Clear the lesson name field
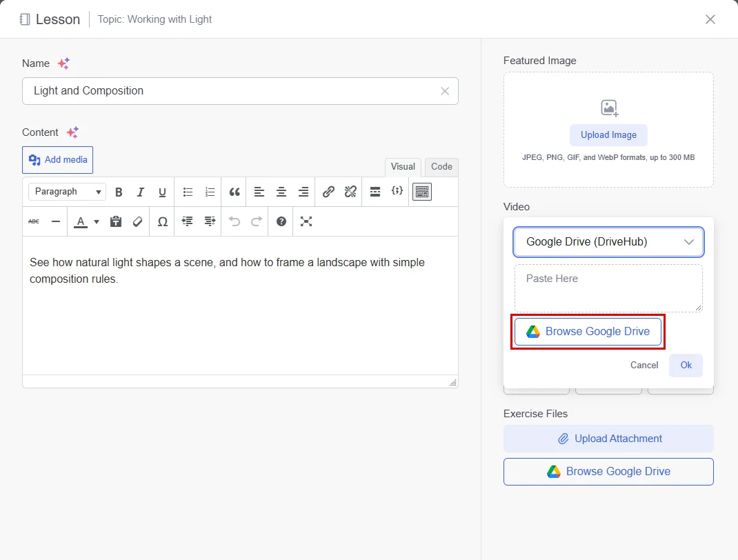Viewport: 738px width, 560px height. (x=445, y=91)
